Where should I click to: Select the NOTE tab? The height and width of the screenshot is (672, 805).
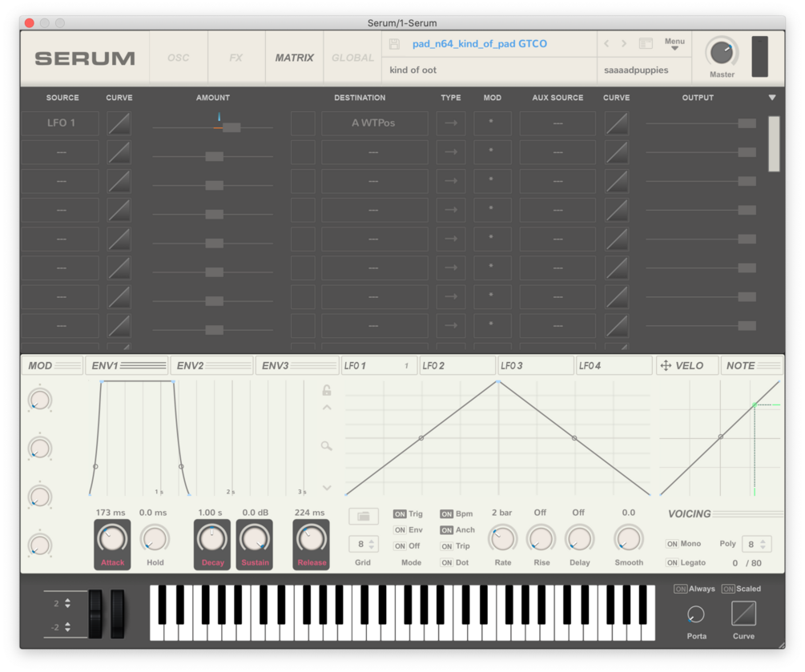pyautogui.click(x=752, y=365)
